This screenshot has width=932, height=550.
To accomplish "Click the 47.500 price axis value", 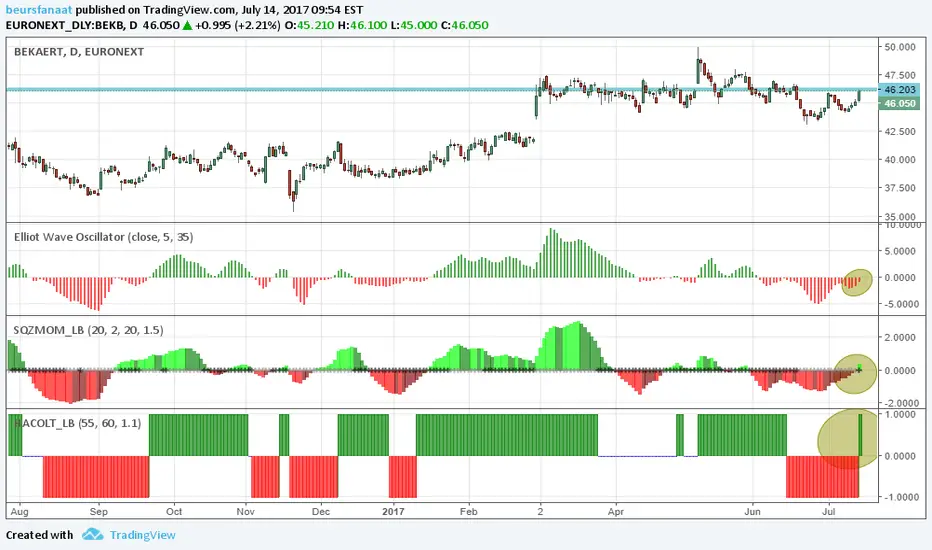I will pos(900,76).
